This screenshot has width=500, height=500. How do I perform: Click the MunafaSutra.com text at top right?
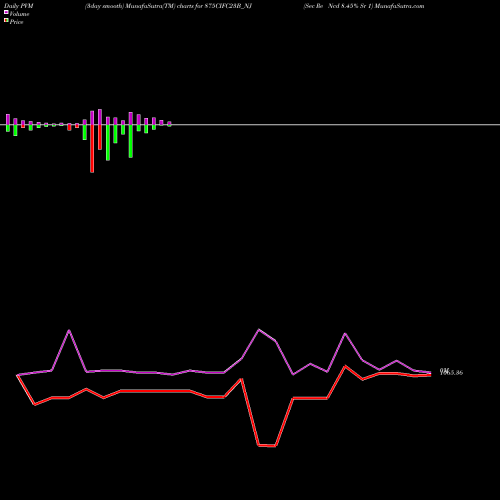point(399,6)
